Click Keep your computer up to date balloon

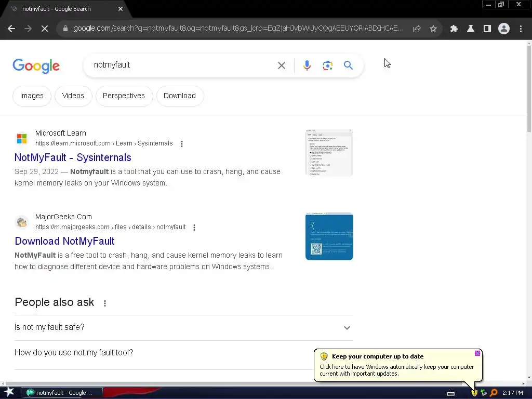[398, 365]
